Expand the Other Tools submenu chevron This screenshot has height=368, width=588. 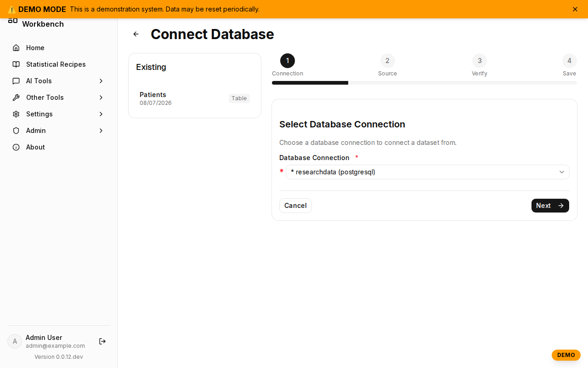(x=101, y=98)
